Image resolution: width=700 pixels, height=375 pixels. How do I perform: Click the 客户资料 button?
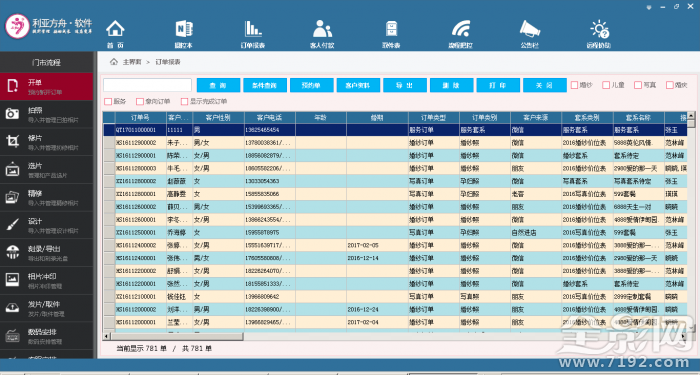pyautogui.click(x=358, y=85)
